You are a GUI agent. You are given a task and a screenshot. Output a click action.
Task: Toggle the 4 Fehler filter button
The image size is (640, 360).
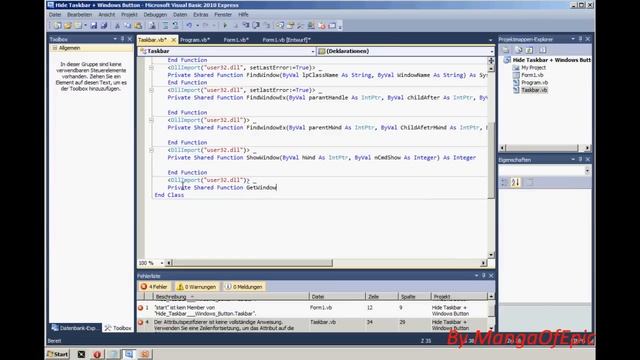click(x=154, y=287)
